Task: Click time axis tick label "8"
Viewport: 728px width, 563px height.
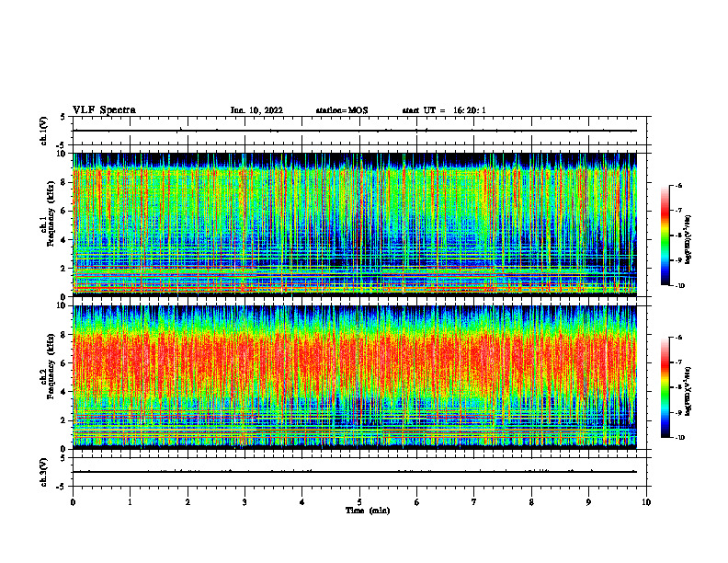Action: coord(531,502)
